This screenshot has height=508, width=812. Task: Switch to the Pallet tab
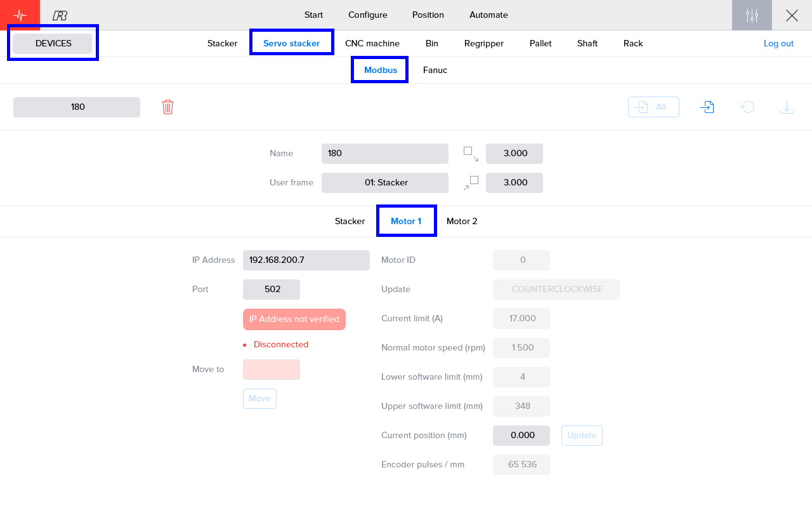click(540, 43)
